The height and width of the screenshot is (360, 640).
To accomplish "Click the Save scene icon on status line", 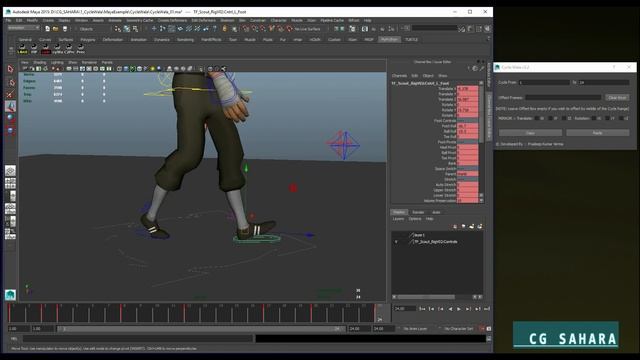I will (64, 29).
